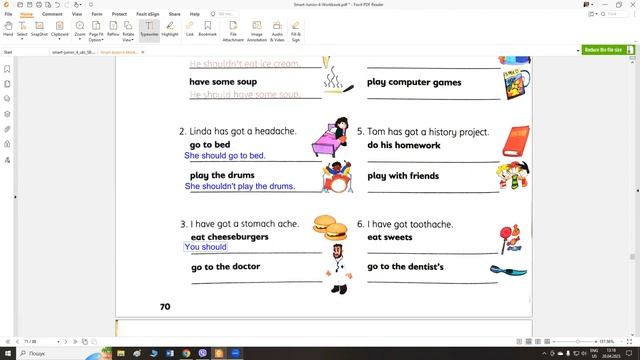Image resolution: width=640 pixels, height=360 pixels.
Task: Expand the Clipboard dropdown
Action: 59,39
